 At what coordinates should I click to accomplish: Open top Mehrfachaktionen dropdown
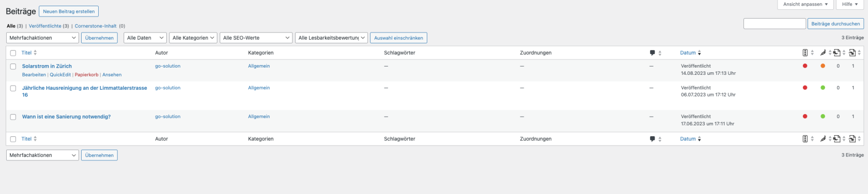[x=42, y=38]
